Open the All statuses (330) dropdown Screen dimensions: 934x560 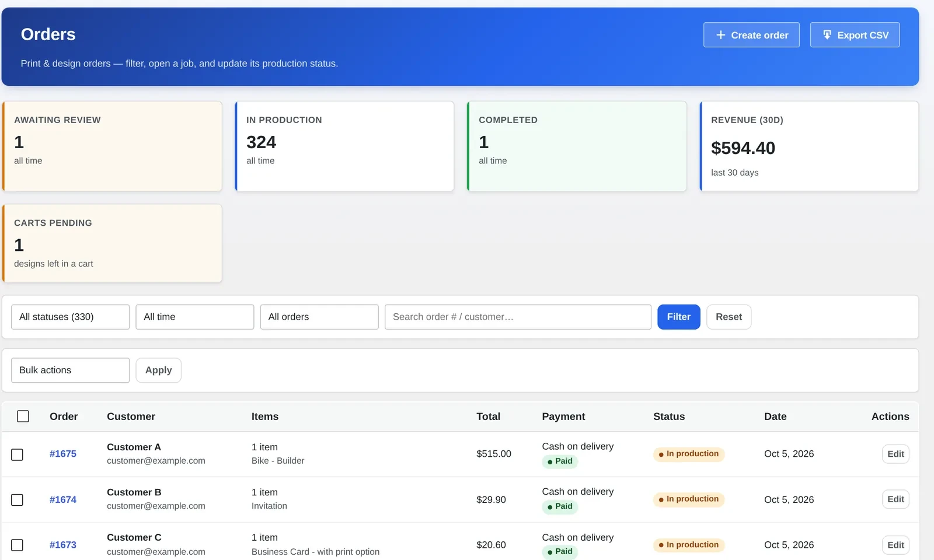(70, 317)
